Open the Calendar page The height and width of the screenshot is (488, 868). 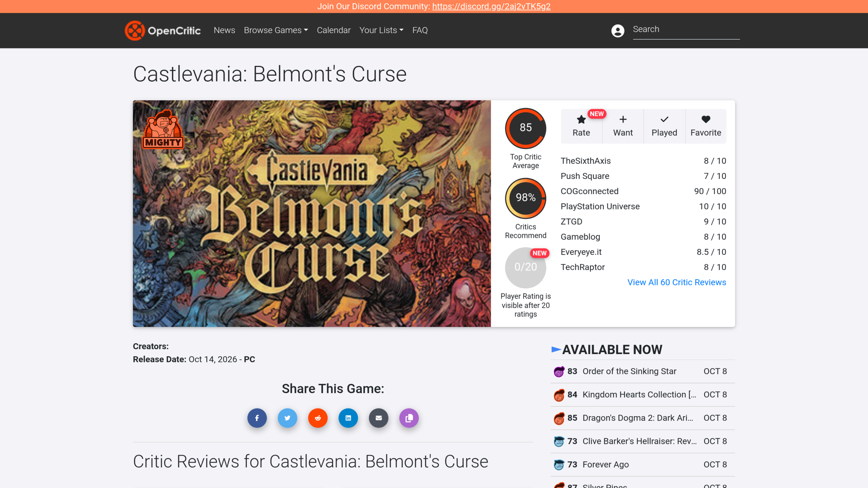(334, 30)
